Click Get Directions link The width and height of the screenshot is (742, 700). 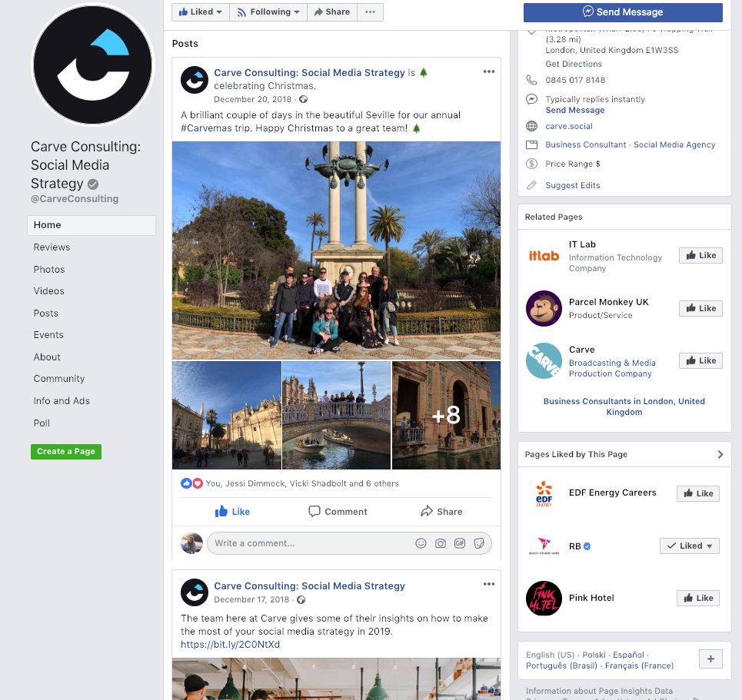point(574,64)
